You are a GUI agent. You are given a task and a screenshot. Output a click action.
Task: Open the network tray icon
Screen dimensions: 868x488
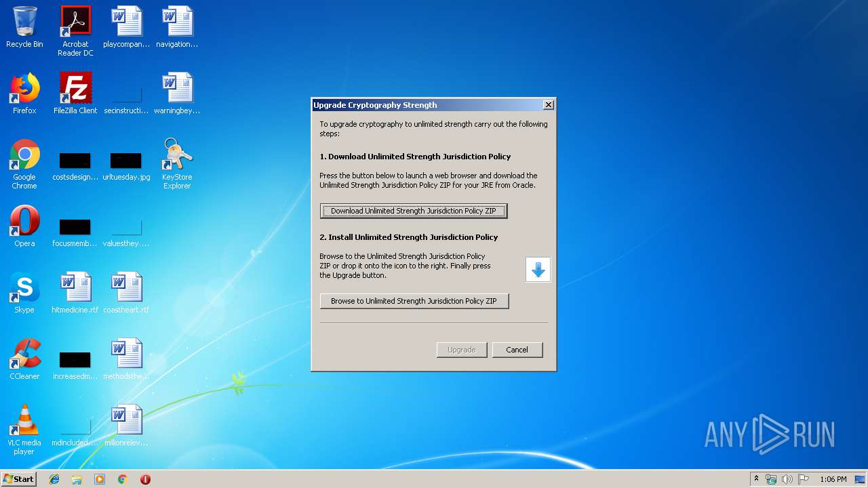coord(771,479)
